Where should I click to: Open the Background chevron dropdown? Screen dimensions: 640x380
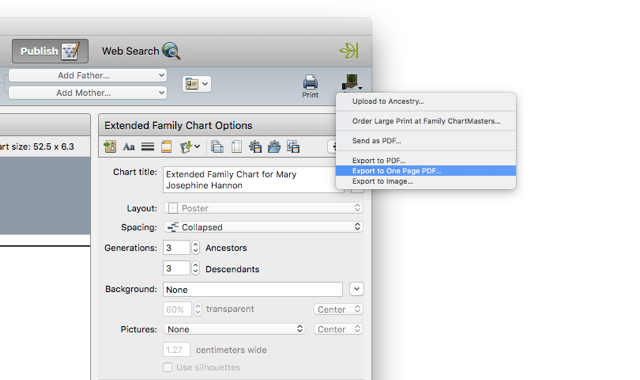[x=356, y=289]
